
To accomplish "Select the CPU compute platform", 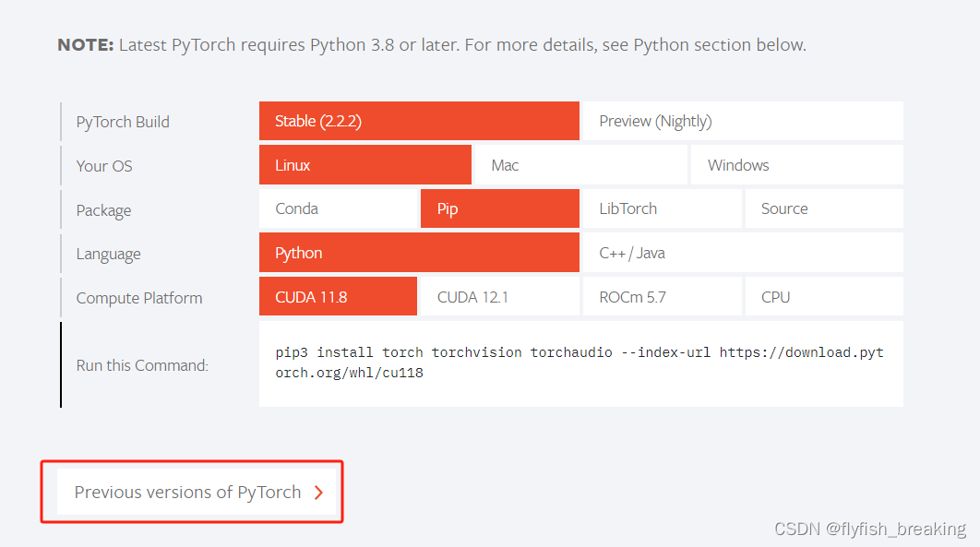I will (x=823, y=297).
